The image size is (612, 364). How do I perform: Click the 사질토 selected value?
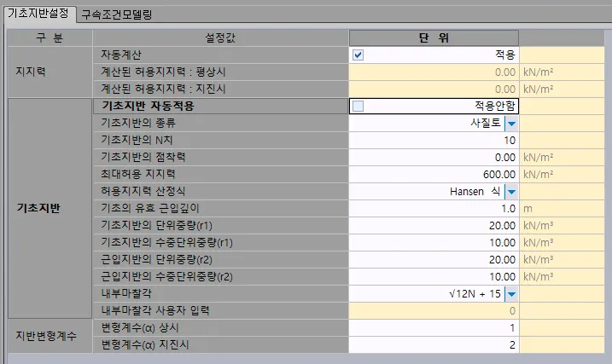pos(486,123)
